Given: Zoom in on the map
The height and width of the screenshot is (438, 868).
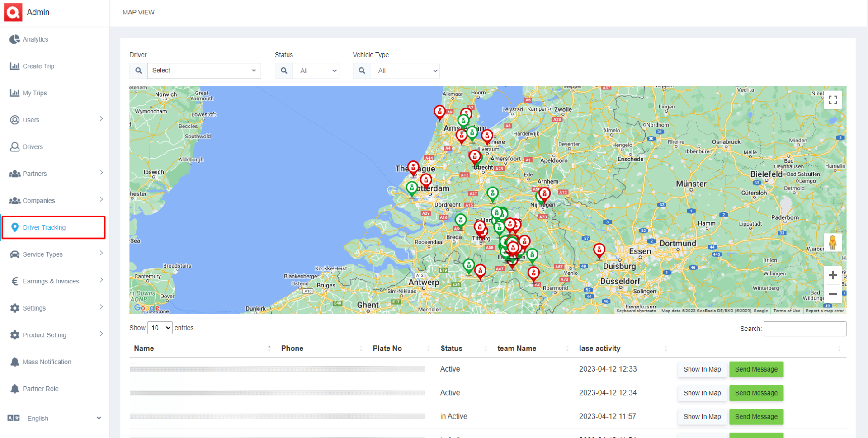Looking at the screenshot, I should [833, 275].
